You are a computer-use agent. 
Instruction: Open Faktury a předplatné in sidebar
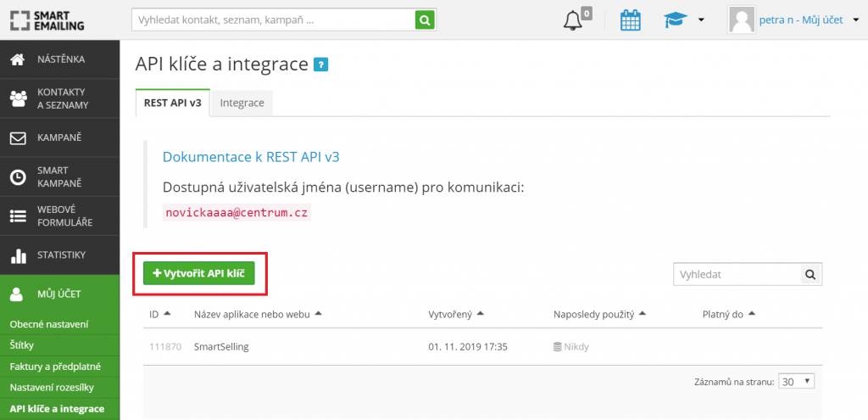[55, 367]
